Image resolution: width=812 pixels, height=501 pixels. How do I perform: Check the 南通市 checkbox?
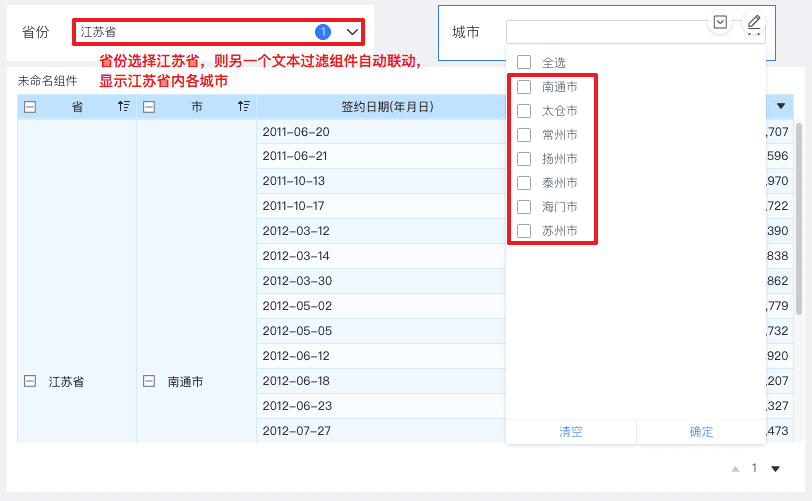(x=524, y=87)
